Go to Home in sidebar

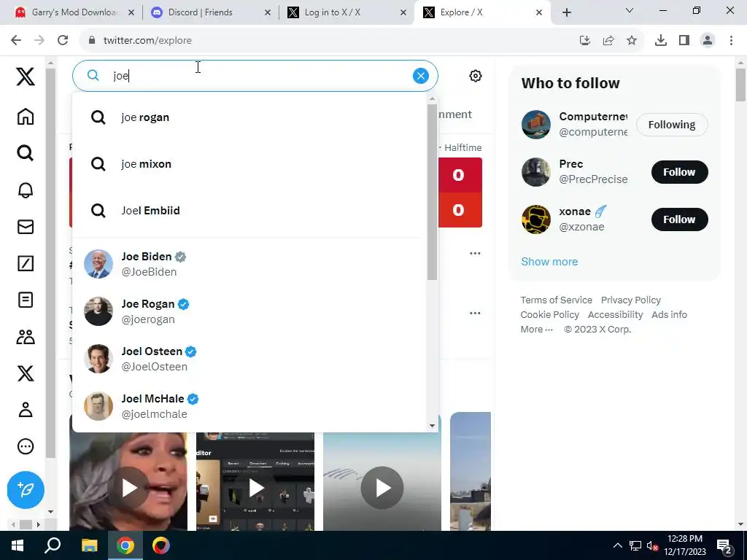26,116
